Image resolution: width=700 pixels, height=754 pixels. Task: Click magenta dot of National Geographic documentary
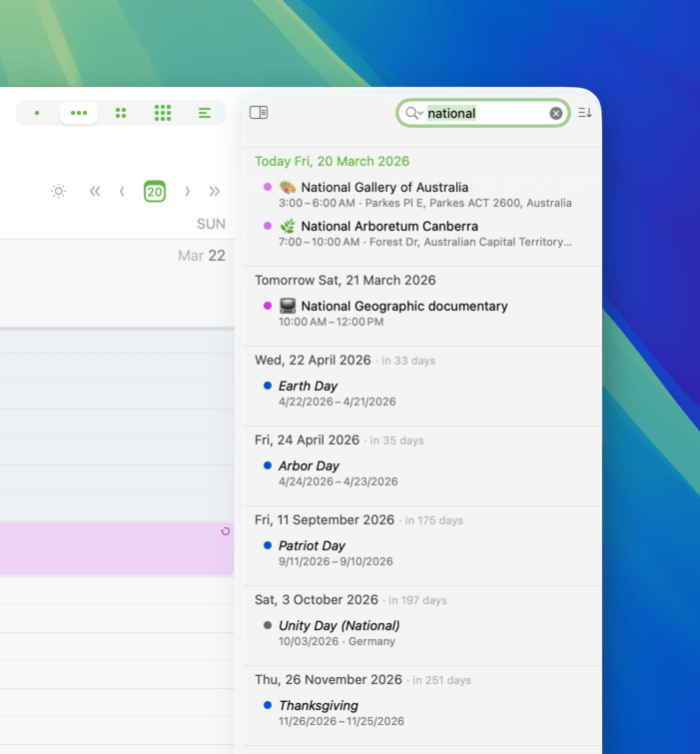click(268, 306)
